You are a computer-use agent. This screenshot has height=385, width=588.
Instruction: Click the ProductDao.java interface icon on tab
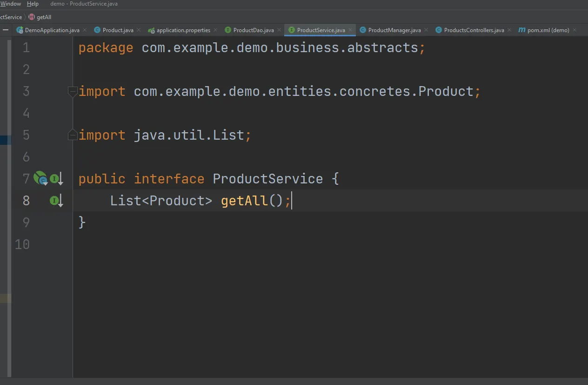228,30
